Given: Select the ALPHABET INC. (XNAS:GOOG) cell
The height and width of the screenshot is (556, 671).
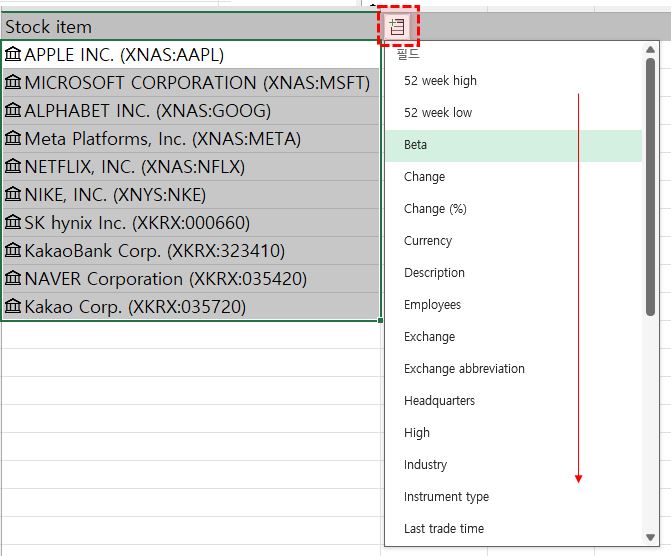Looking at the screenshot, I should pos(191,110).
